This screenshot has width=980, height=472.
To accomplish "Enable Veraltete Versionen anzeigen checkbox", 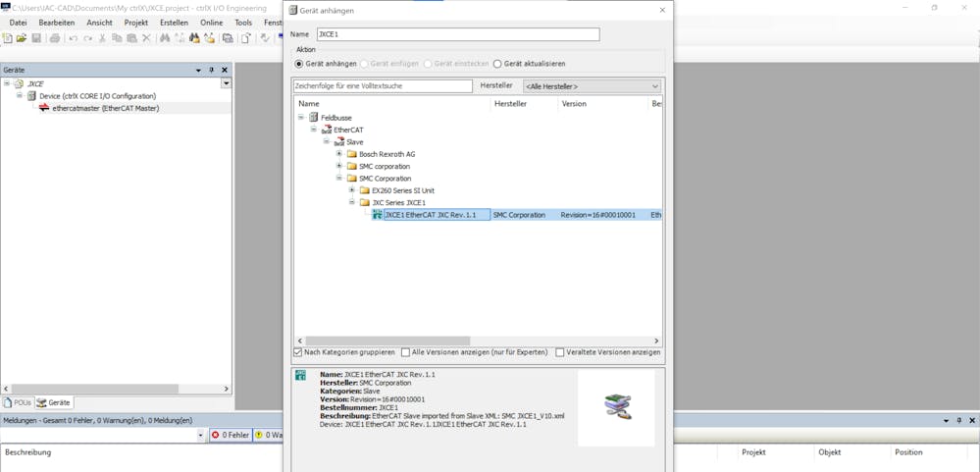I will click(x=560, y=352).
